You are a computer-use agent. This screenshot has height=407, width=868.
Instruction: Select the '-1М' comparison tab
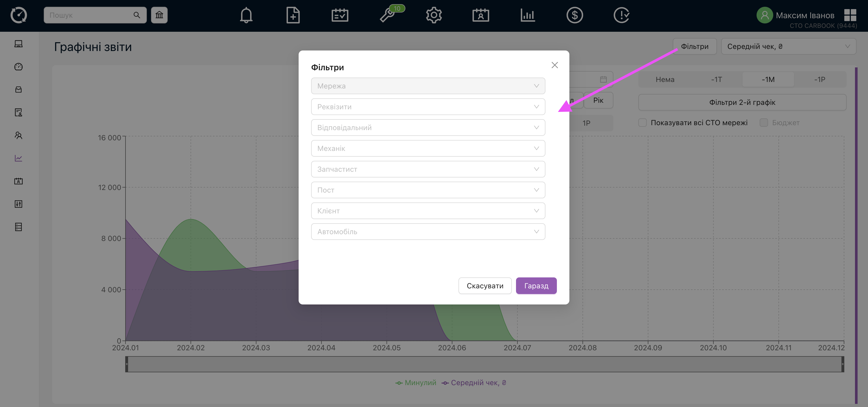pos(768,80)
